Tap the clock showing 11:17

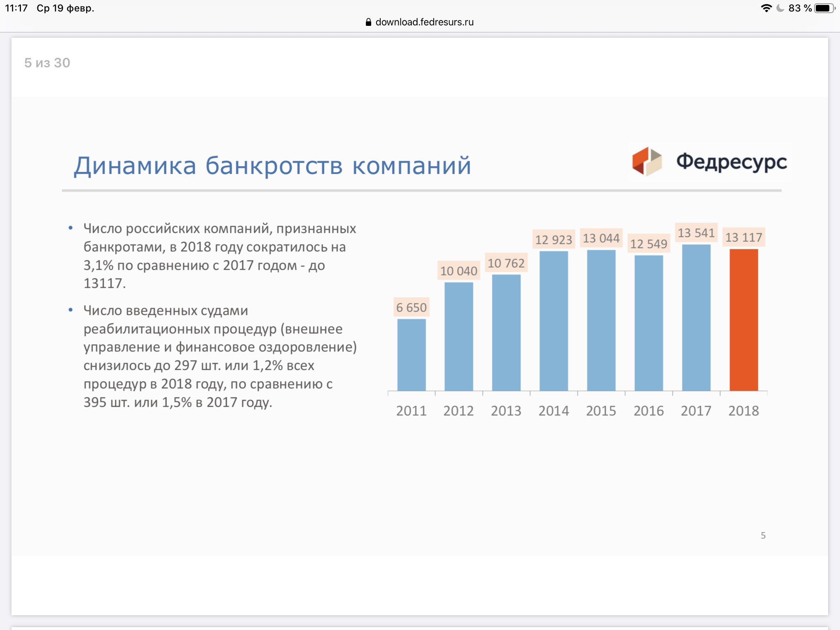coord(16,8)
